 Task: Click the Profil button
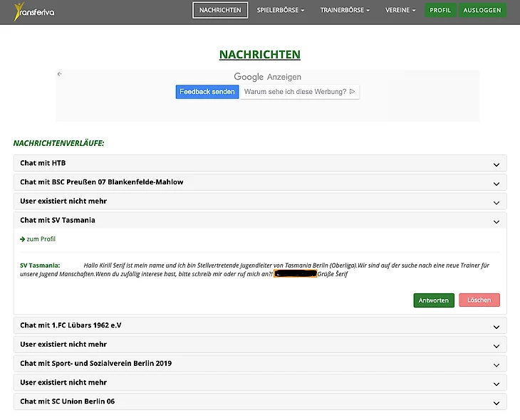point(440,11)
